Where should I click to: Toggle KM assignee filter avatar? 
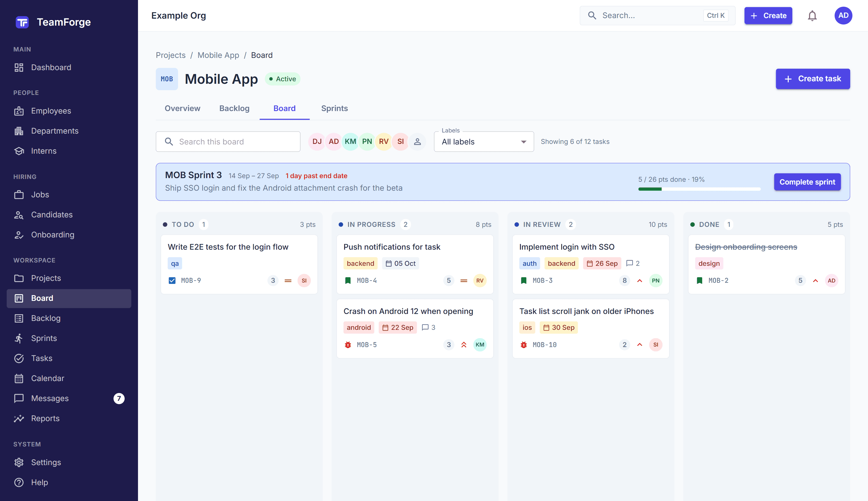[x=350, y=141]
